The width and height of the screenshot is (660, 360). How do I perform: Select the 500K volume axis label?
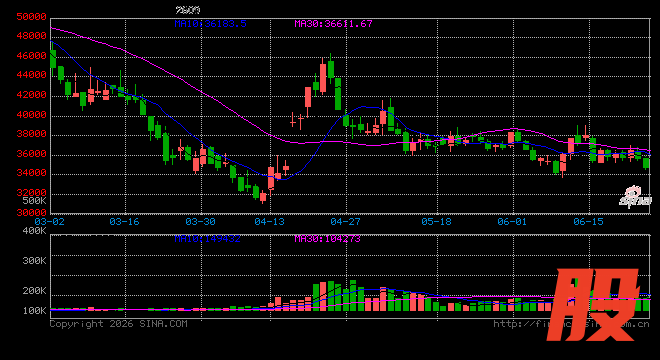pyautogui.click(x=34, y=200)
